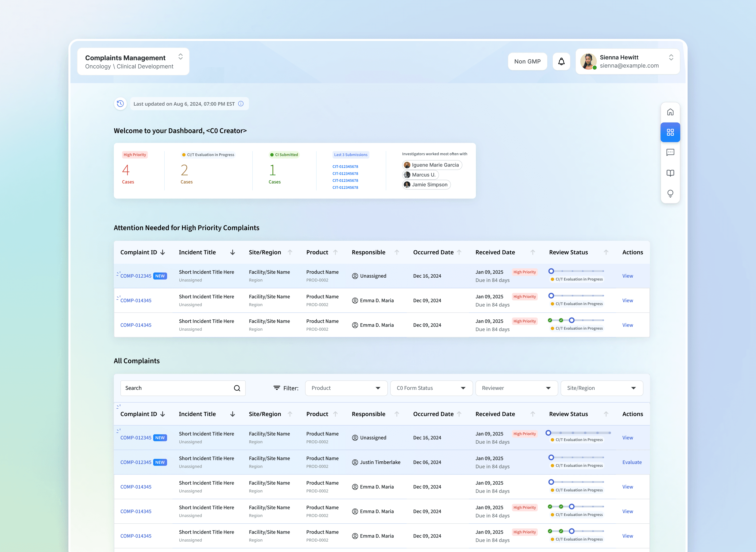756x552 pixels.
Task: Open COMP-012345 NEW in high priority table
Action: coord(136,276)
